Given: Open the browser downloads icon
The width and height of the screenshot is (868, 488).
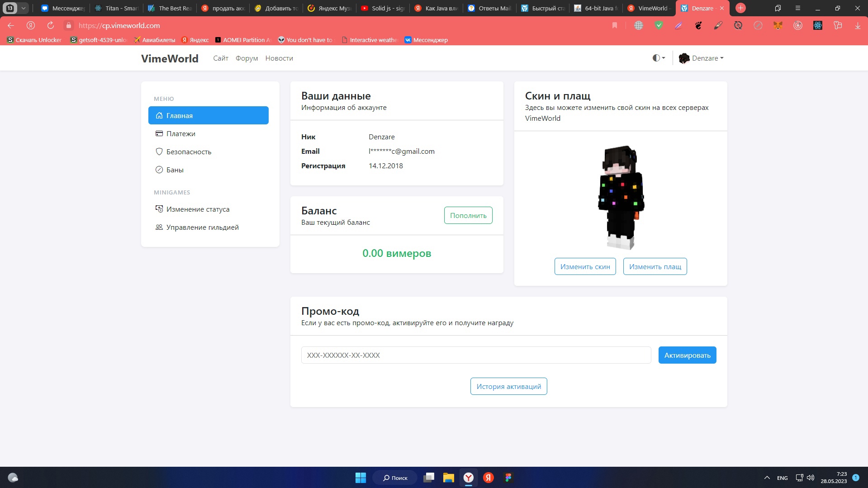Looking at the screenshot, I should click(x=858, y=25).
